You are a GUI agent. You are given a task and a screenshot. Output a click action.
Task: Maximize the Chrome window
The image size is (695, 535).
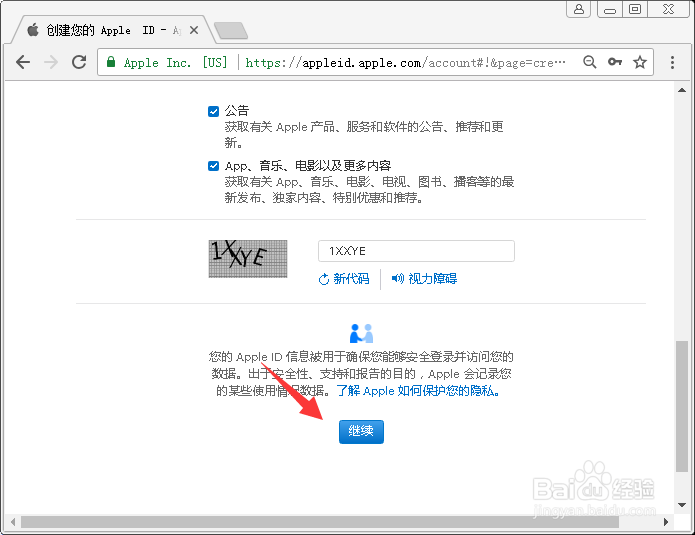[635, 9]
